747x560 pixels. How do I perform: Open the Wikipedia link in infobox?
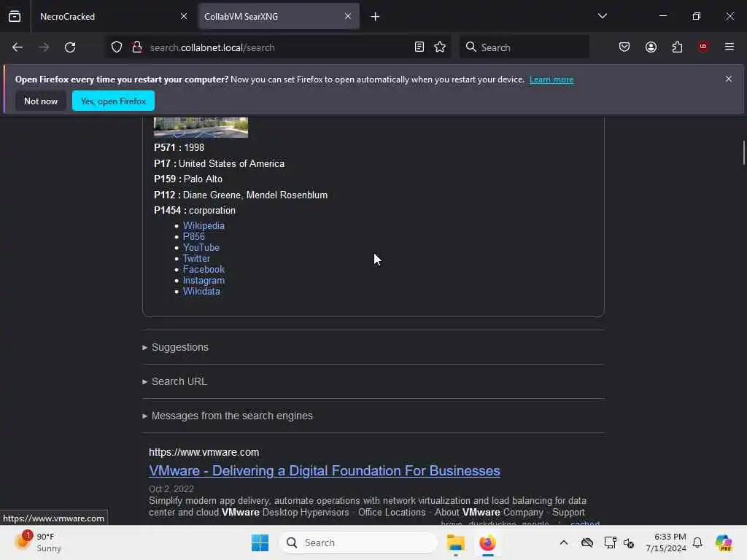(x=204, y=226)
